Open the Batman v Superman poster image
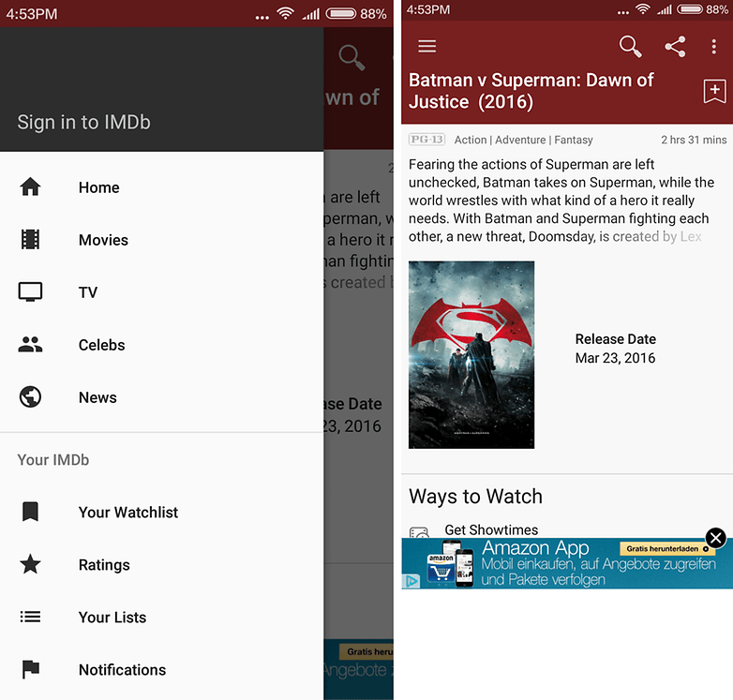Screen dimensions: 733x700 [x=471, y=354]
